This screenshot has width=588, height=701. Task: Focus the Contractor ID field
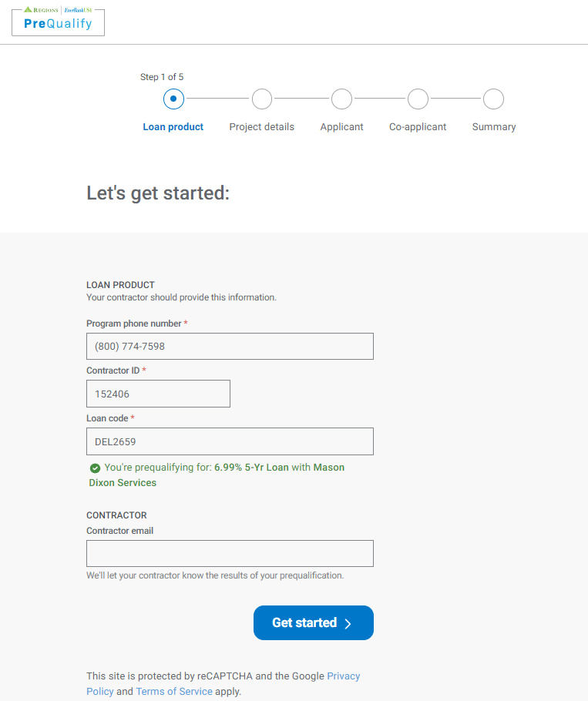(158, 394)
